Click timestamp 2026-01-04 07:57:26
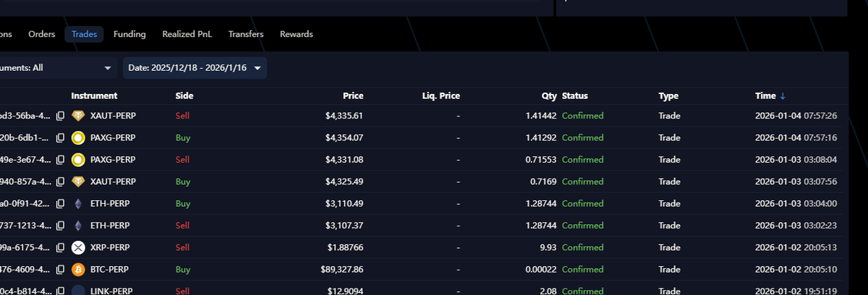This screenshot has height=295, width=868. (x=796, y=116)
